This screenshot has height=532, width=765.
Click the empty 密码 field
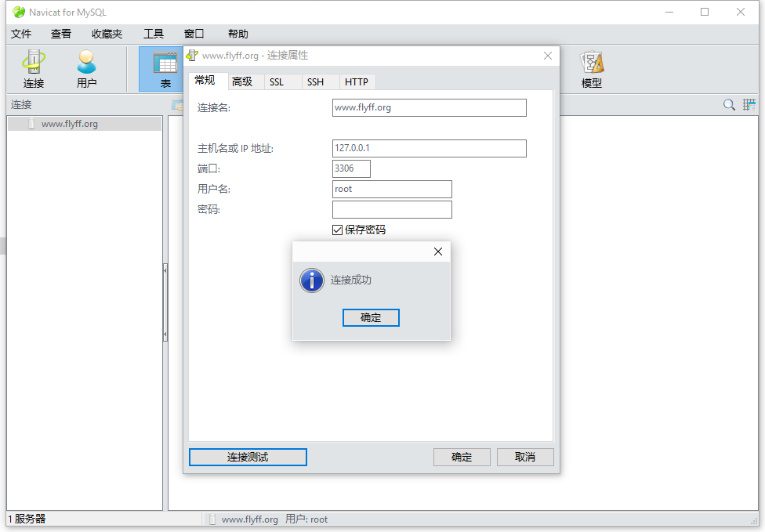pos(392,210)
